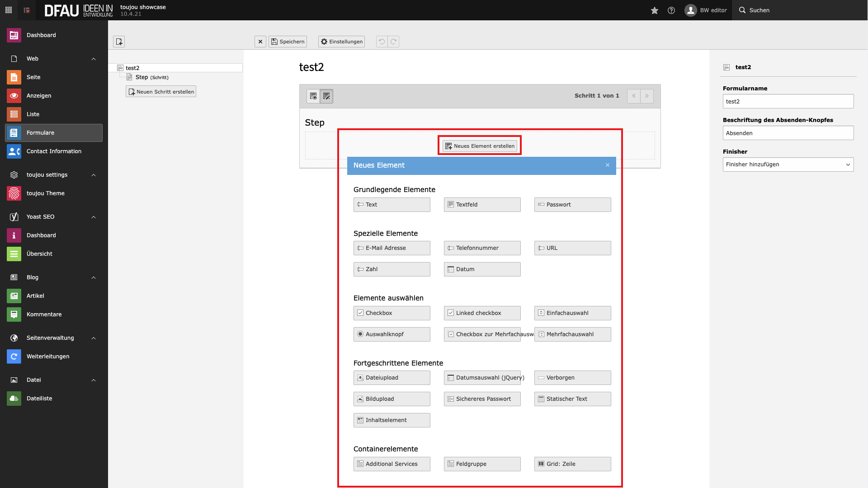Open the Anzeigen module
Viewport: 868px width, 488px height.
pyautogui.click(x=54, y=96)
